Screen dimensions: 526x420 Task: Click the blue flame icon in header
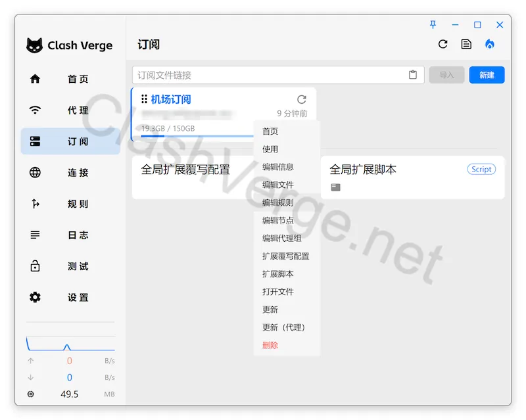pos(490,44)
